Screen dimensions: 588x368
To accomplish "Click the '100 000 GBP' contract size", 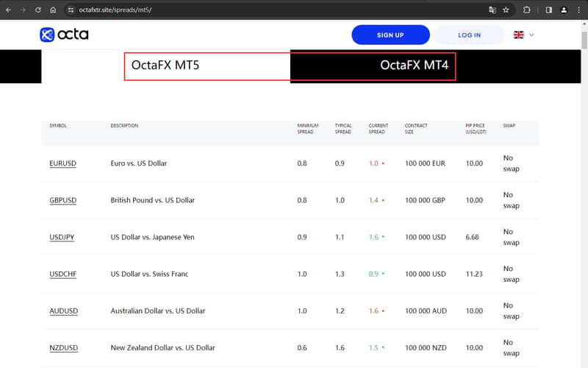I will pos(425,200).
